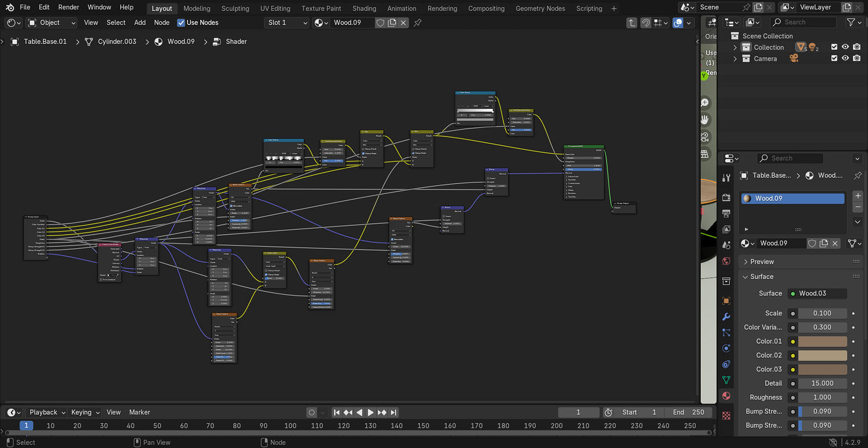Switch to the Geometry Nodes workspace tab

(540, 8)
